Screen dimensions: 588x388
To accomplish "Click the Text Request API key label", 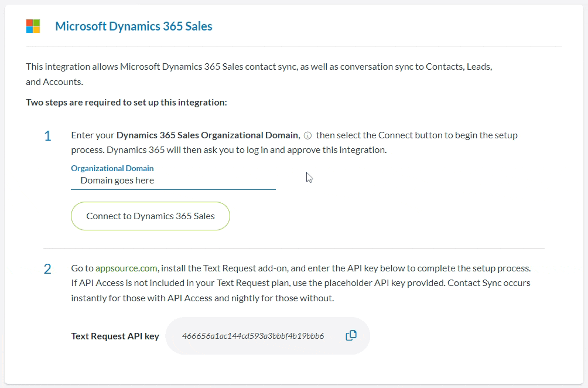I will click(115, 336).
